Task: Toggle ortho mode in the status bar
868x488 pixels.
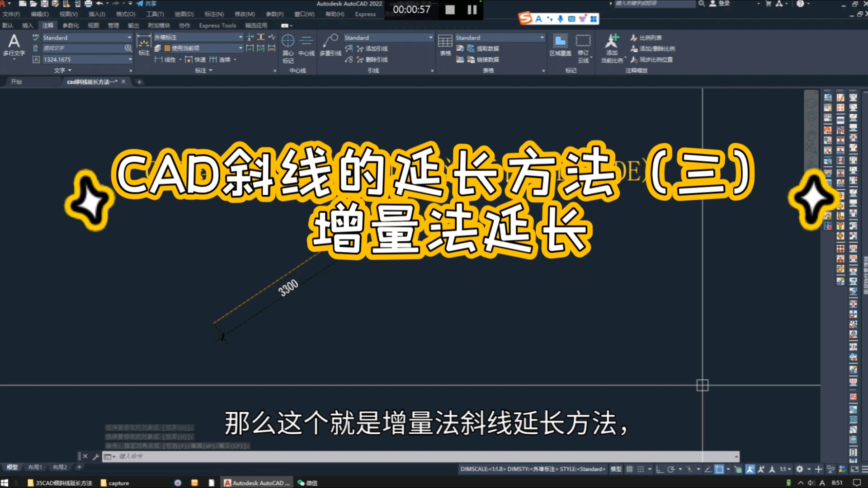Action: 660,469
